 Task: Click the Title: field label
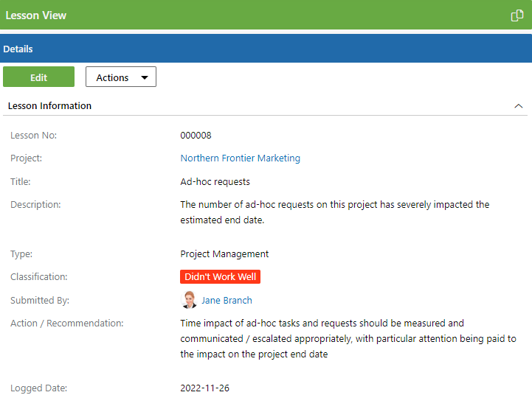pos(21,182)
